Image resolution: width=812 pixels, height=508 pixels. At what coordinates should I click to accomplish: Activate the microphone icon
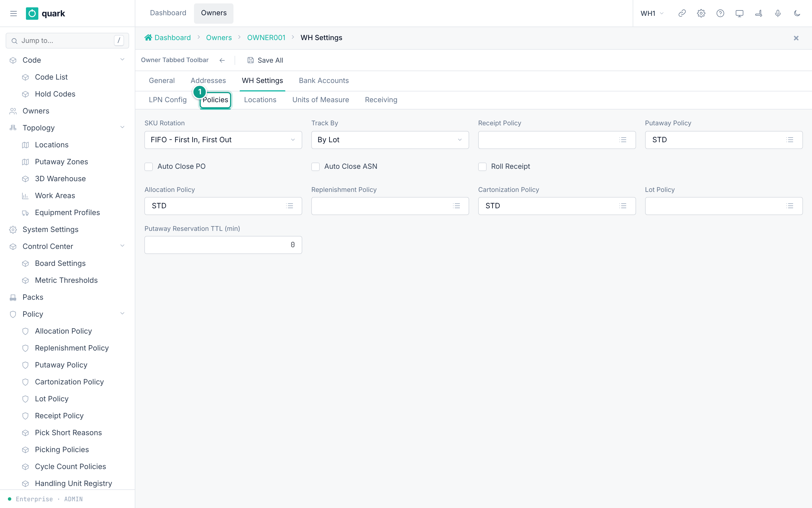pos(777,14)
